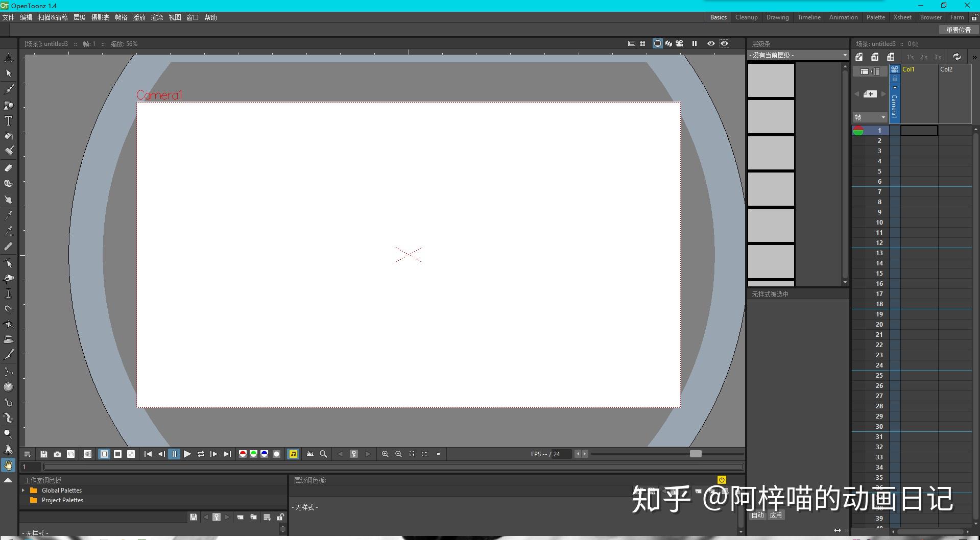Image resolution: width=980 pixels, height=540 pixels.
Task: Open the histogram in viewer bar
Action: [310, 454]
